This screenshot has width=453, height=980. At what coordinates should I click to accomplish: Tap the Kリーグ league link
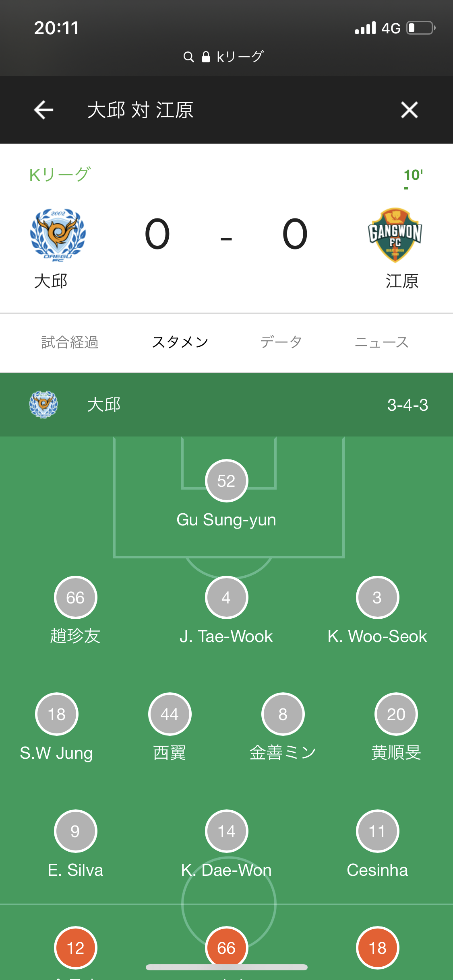pyautogui.click(x=60, y=175)
